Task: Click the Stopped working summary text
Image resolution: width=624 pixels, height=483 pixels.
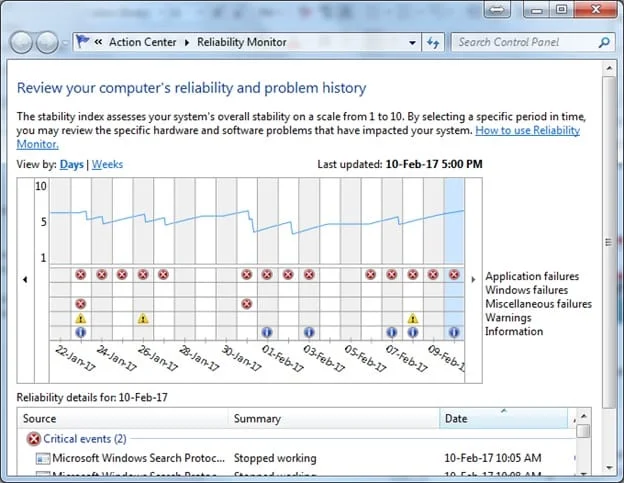Action: click(275, 458)
